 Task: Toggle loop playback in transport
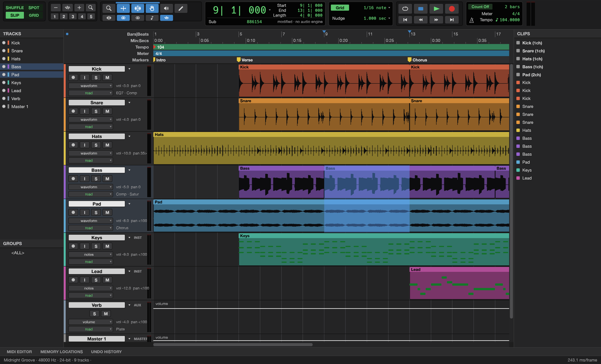click(x=405, y=9)
